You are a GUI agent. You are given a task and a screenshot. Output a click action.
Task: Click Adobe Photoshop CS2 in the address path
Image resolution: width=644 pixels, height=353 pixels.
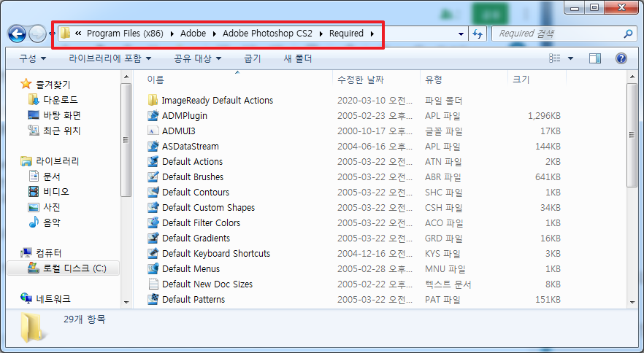click(267, 34)
